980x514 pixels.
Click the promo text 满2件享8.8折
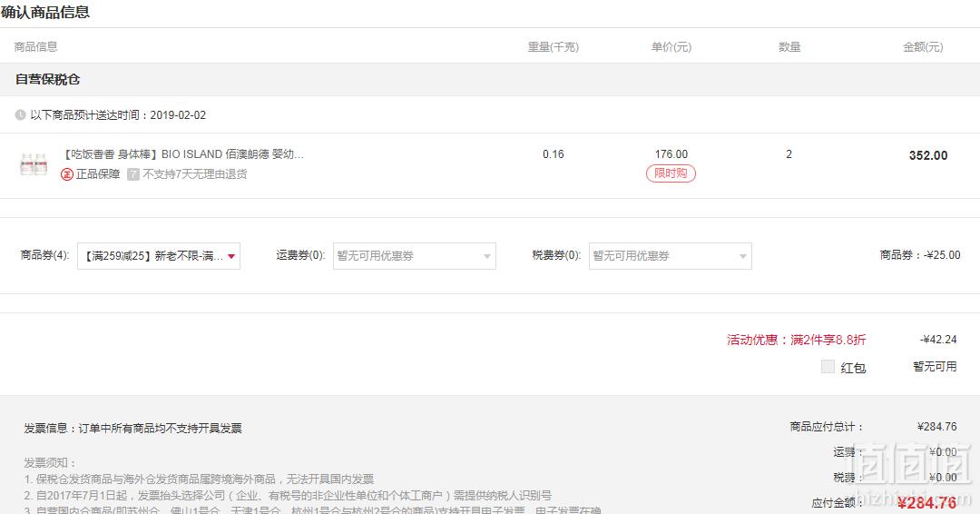(x=828, y=340)
